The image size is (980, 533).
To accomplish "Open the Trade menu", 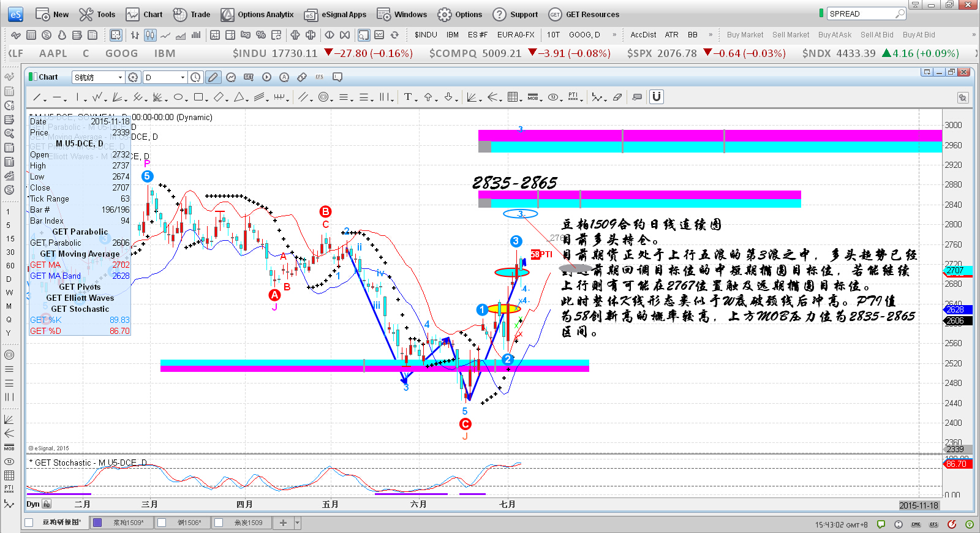I will (x=192, y=14).
